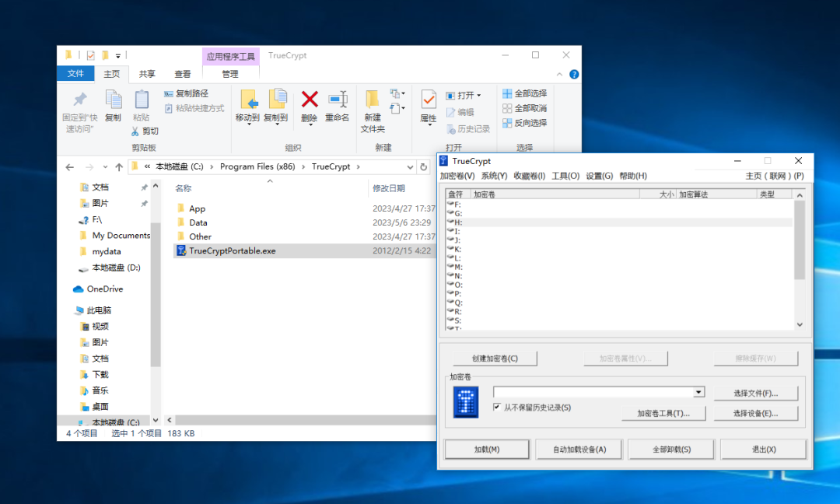This screenshot has width=840, height=504.
Task: Click the Explorer horizontal scrollbar
Action: tap(306, 420)
